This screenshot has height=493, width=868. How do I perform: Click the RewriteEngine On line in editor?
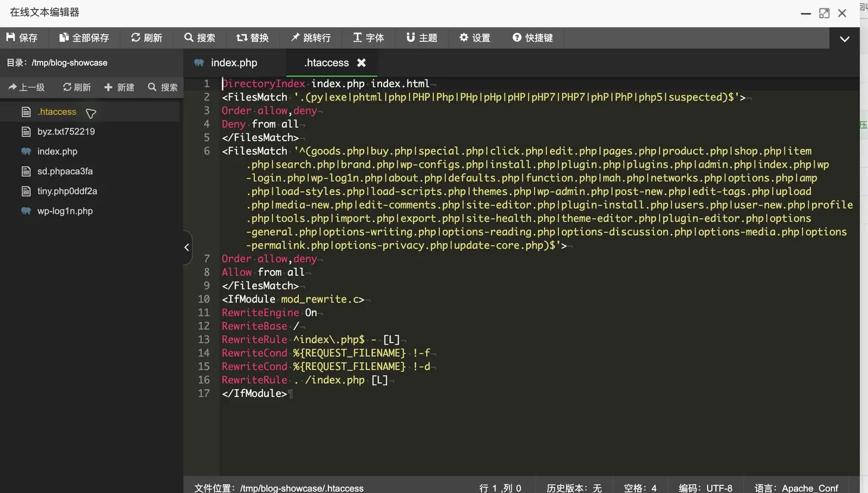[x=269, y=312]
